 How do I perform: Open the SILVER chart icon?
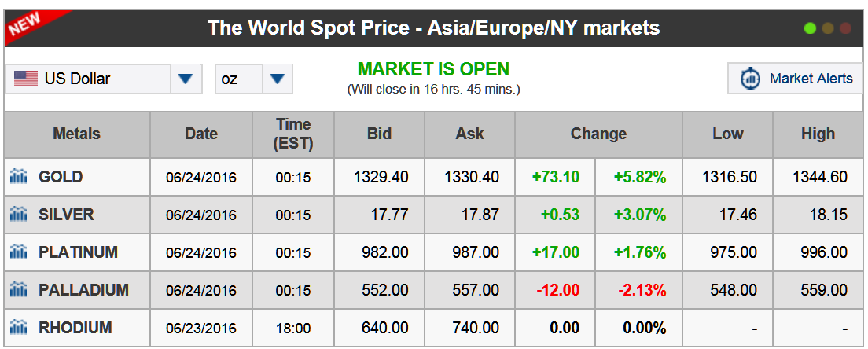[18, 215]
